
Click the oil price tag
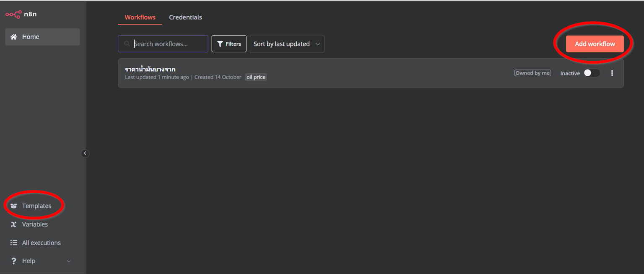coord(256,77)
